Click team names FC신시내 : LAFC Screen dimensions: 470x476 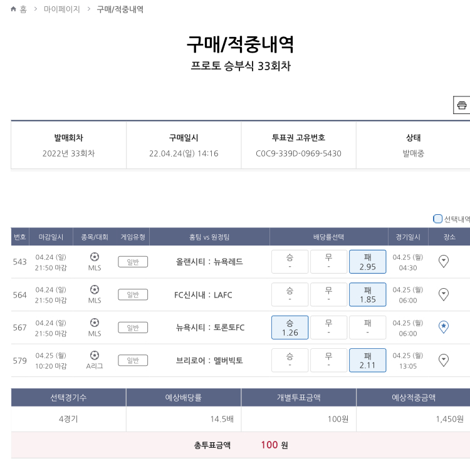click(x=203, y=295)
